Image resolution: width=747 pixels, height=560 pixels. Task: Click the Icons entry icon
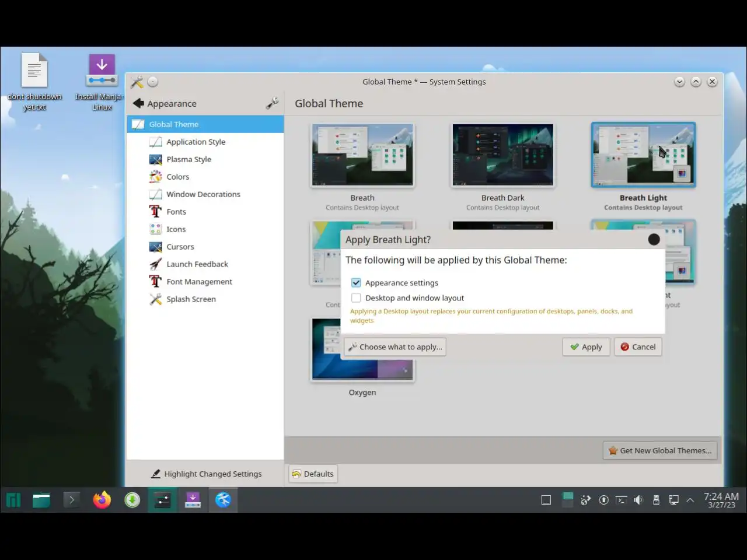(x=155, y=229)
